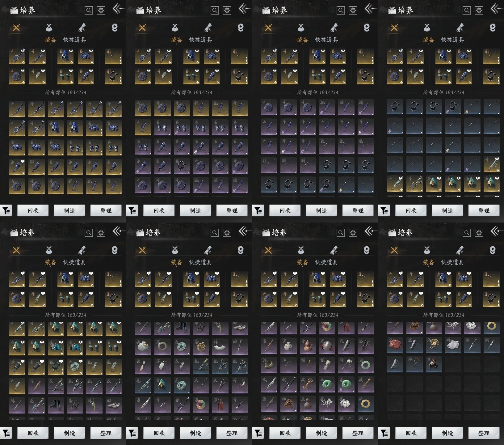Pick the light blue pouch marked 去
This screenshot has height=445, width=504.
tap(144, 347)
